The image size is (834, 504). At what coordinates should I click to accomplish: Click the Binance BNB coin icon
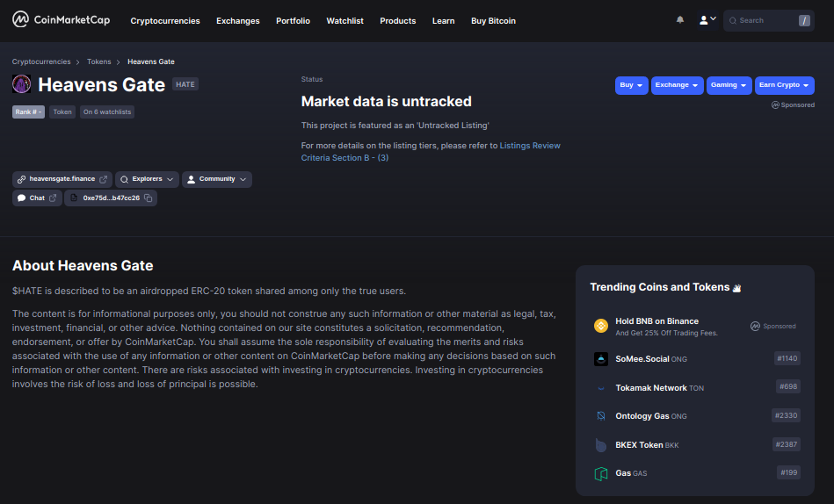coord(601,326)
